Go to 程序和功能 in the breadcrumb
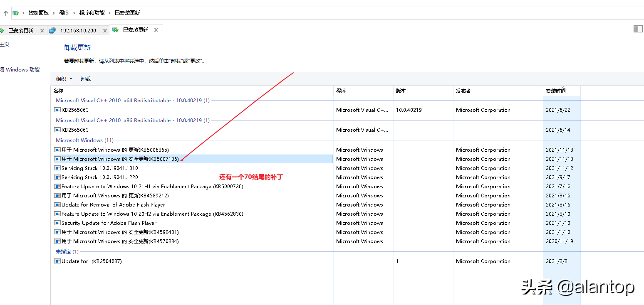 tap(92, 13)
